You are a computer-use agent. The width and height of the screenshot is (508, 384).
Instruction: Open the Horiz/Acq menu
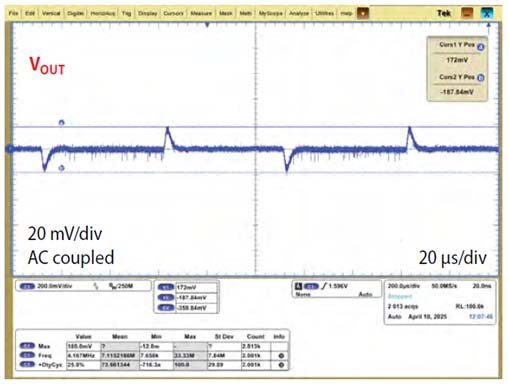coord(103,13)
